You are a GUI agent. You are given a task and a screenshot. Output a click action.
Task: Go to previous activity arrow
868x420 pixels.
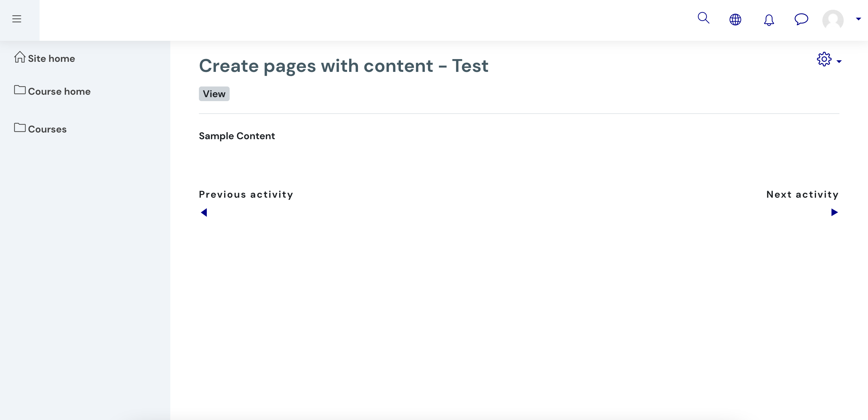pos(204,212)
